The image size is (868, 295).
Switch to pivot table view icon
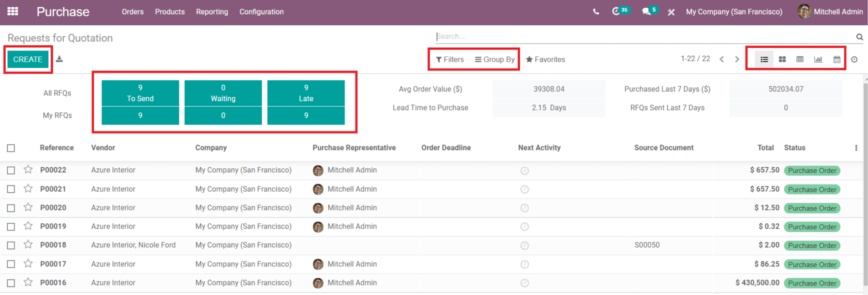pos(800,60)
